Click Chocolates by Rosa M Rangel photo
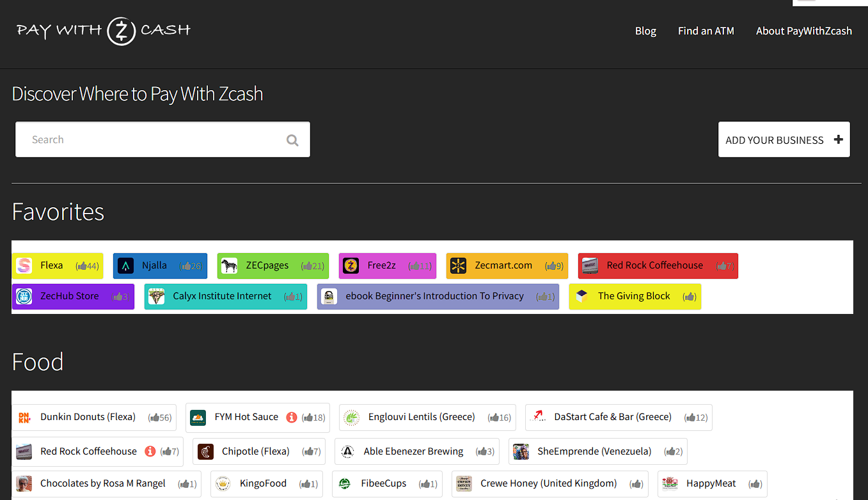 (24, 483)
